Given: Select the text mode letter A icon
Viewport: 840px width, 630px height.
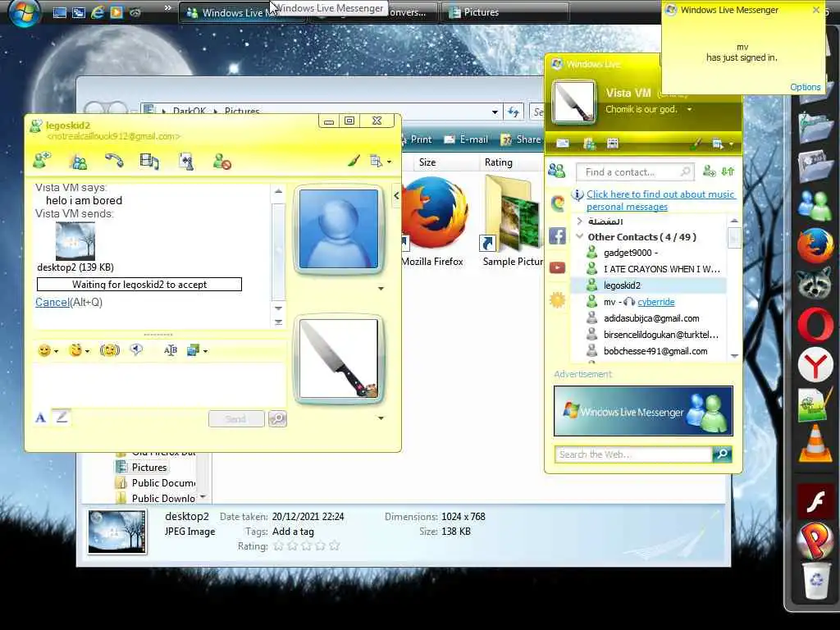Looking at the screenshot, I should coord(41,418).
